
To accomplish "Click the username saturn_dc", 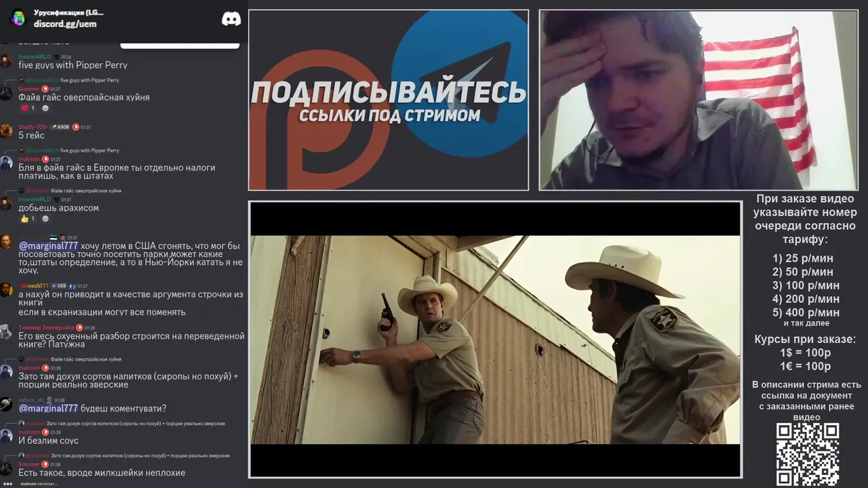I will [x=31, y=400].
